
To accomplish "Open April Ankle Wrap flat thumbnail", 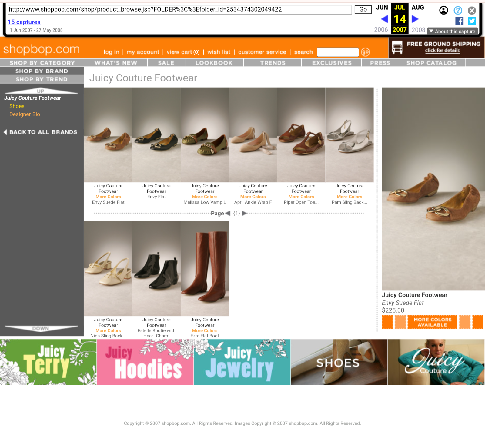I will 253,135.
